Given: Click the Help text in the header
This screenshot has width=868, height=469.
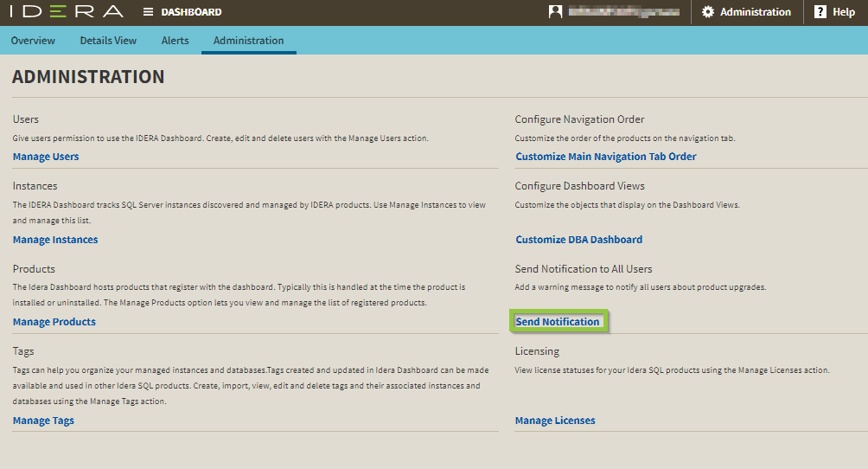Looking at the screenshot, I should coord(844,12).
